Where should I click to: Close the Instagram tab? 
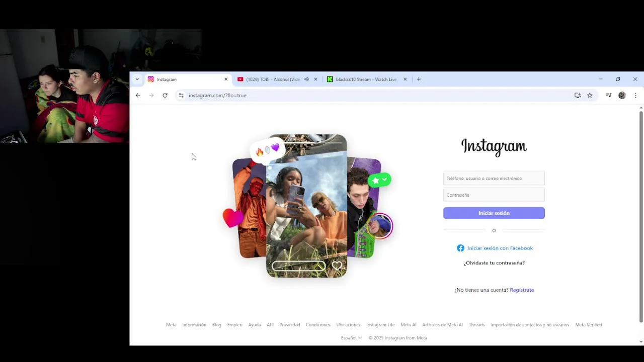click(226, 79)
